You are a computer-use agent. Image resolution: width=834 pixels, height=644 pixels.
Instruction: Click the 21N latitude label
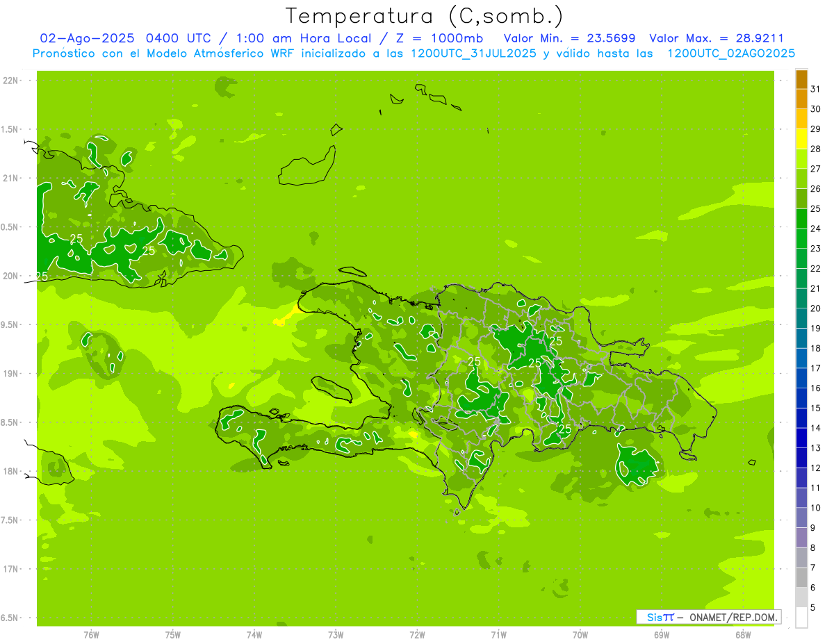tap(12, 179)
